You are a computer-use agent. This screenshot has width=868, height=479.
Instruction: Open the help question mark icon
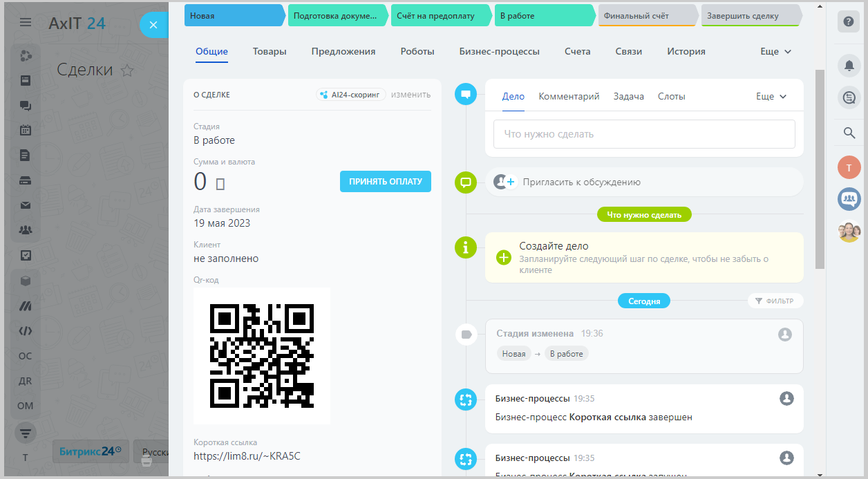(849, 21)
